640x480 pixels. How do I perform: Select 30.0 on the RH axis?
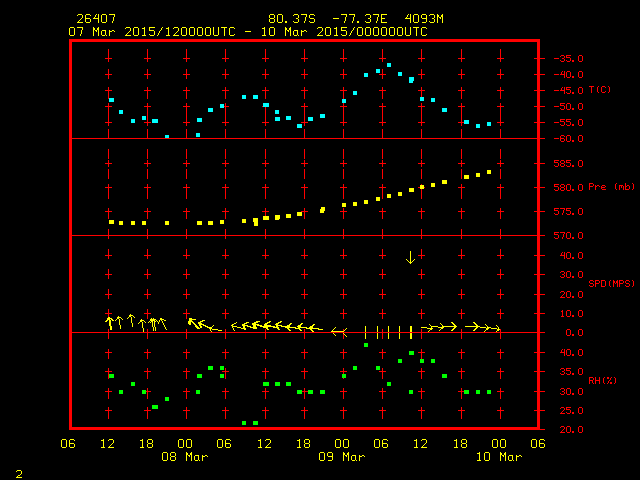tap(571, 392)
